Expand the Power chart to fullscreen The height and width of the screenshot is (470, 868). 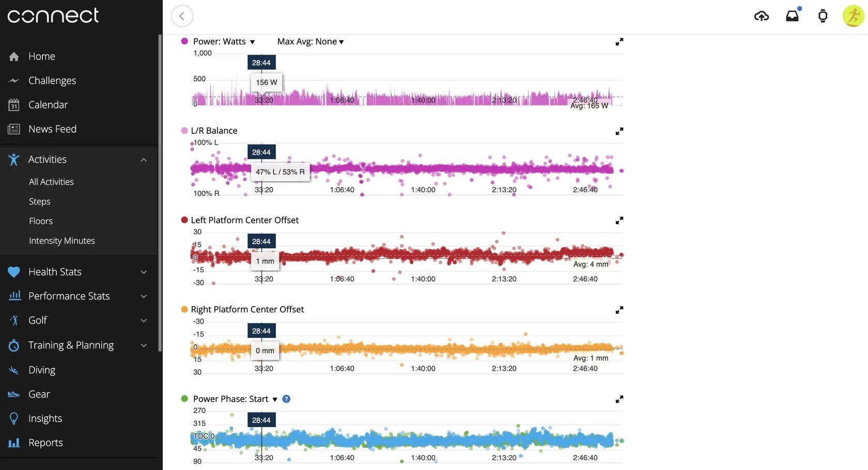coord(619,42)
